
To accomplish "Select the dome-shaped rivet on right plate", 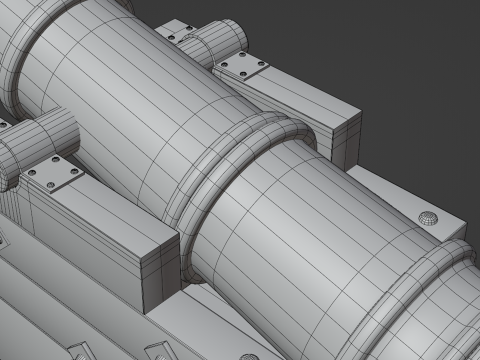I will (x=428, y=218).
